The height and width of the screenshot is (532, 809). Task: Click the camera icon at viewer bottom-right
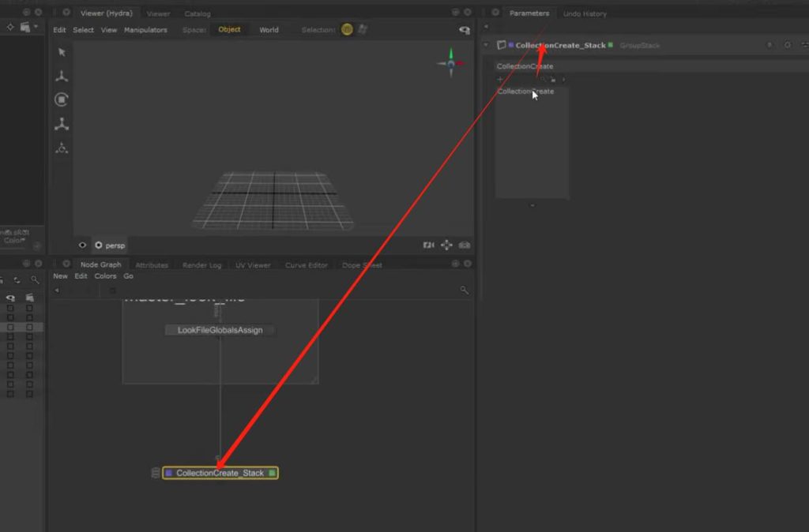[465, 245]
